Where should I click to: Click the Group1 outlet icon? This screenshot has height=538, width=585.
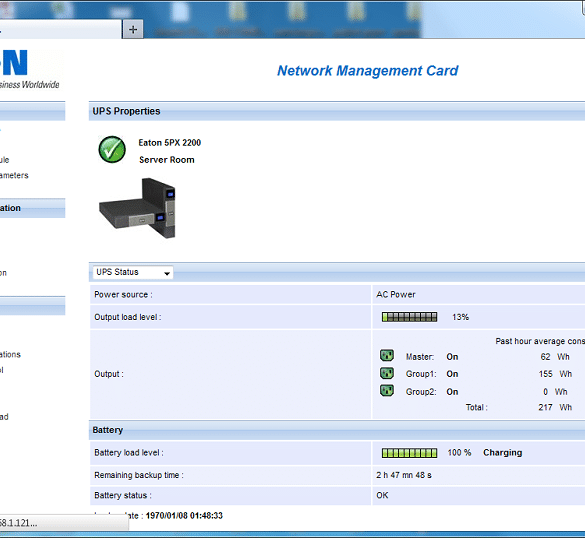pos(387,373)
